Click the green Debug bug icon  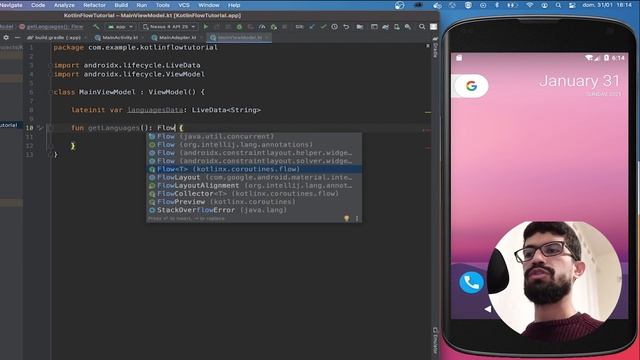pyautogui.click(x=240, y=27)
